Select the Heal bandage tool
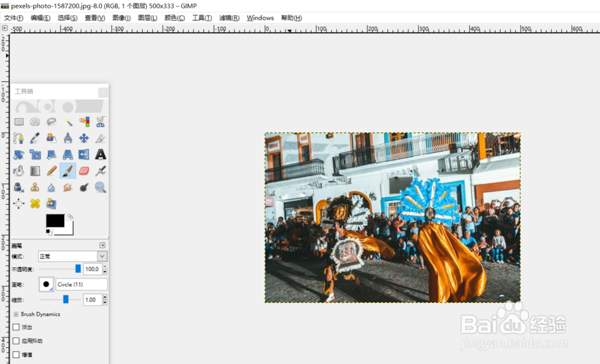Screen dimensions: 600x364 click(x=35, y=204)
